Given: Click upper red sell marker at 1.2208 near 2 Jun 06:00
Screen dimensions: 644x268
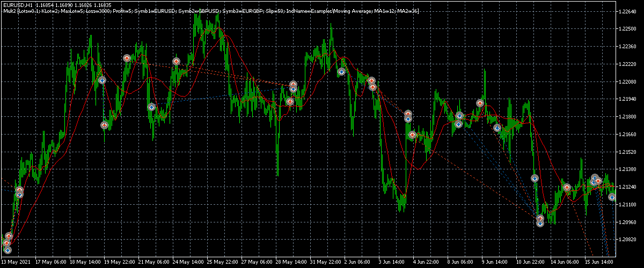Looking at the screenshot, I should 371,80.
